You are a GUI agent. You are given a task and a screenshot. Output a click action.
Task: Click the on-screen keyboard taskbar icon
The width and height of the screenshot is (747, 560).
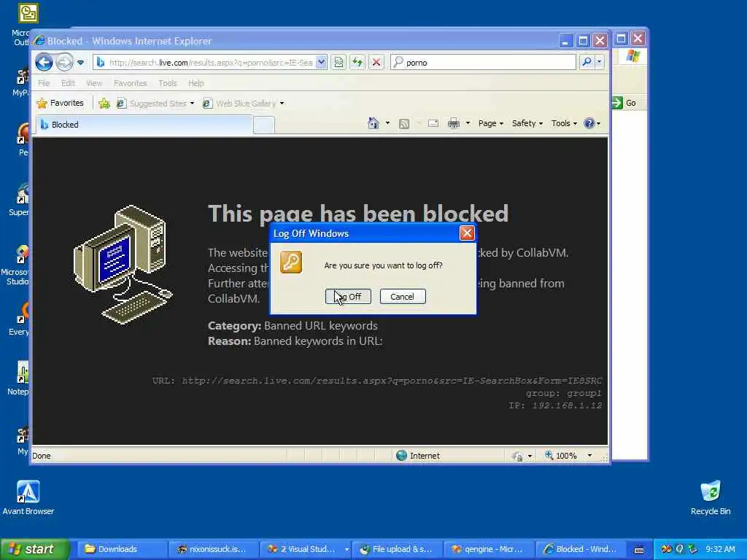coord(639,550)
